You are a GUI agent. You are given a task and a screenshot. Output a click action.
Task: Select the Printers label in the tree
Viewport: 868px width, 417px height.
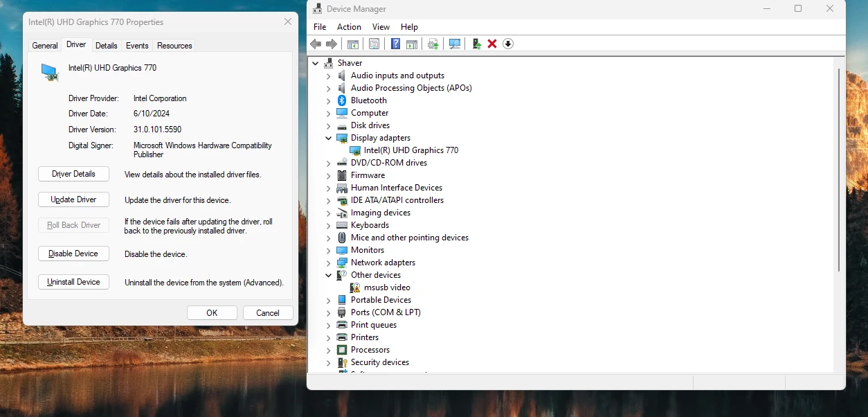pyautogui.click(x=365, y=337)
